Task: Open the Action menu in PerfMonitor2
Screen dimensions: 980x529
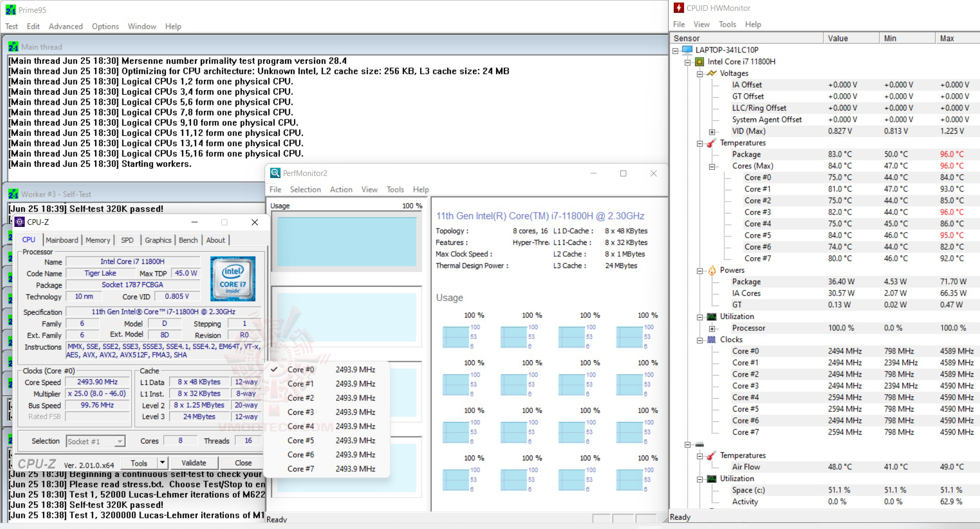Action: (x=341, y=189)
